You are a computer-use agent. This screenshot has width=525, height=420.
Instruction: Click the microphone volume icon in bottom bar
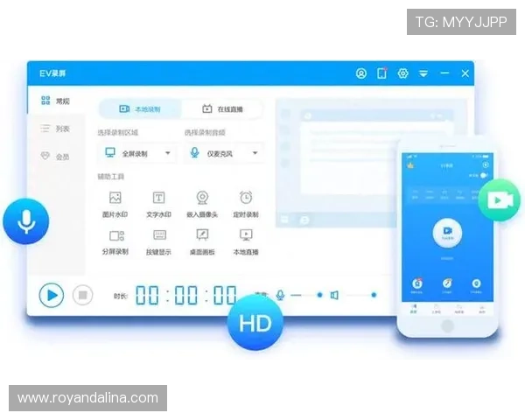point(280,295)
